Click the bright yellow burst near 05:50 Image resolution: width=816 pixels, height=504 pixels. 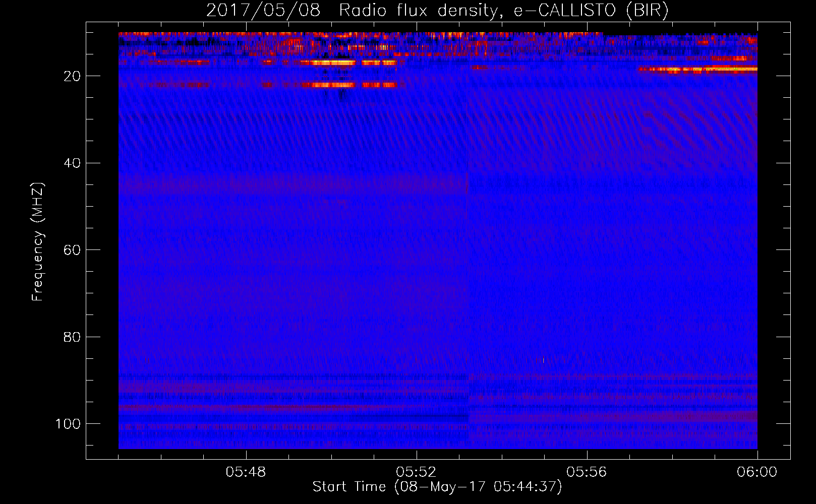(333, 63)
